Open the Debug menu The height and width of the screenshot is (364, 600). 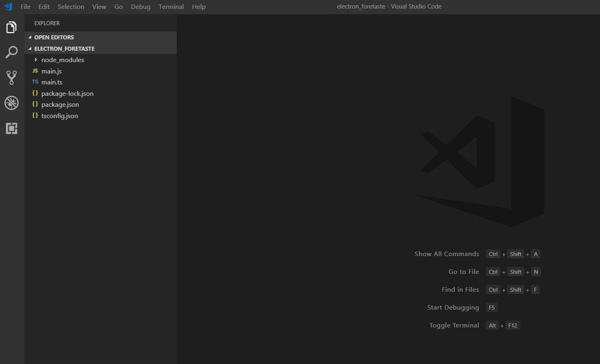tap(141, 6)
